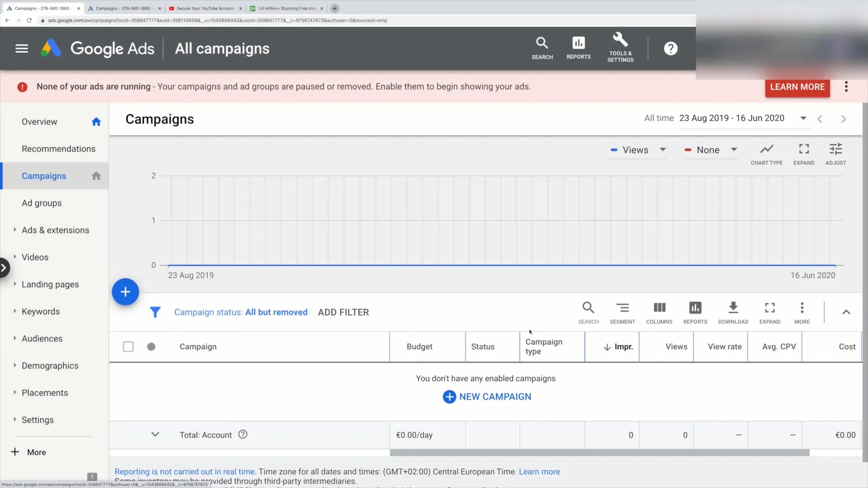Go to previous date range

820,119
